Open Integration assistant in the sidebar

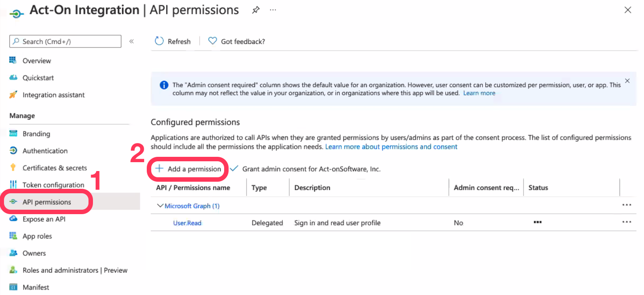click(x=54, y=95)
